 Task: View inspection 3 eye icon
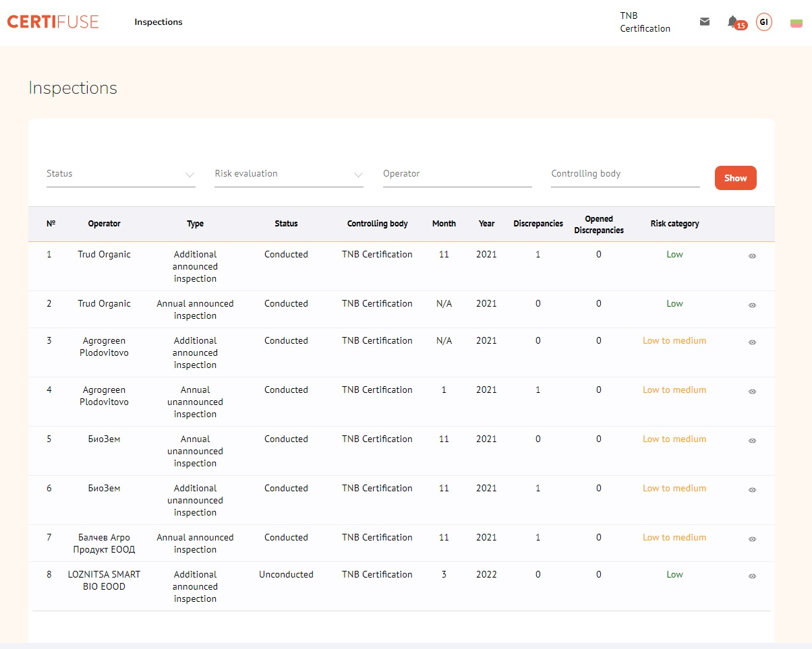point(752,342)
